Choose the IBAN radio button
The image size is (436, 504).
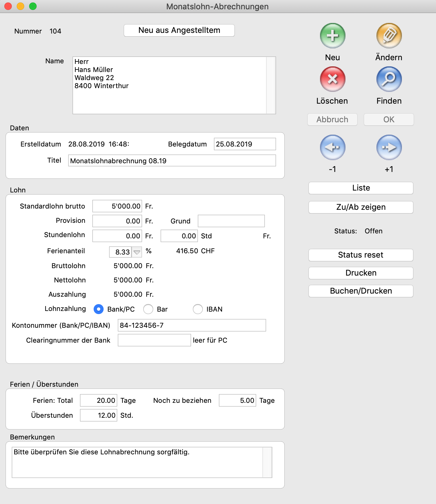pos(198,309)
